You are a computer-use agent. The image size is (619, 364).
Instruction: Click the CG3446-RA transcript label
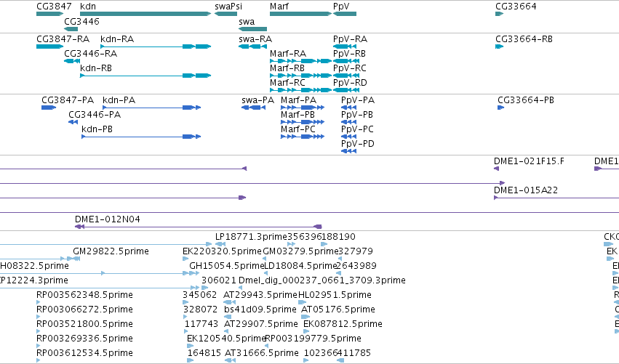tap(90, 54)
